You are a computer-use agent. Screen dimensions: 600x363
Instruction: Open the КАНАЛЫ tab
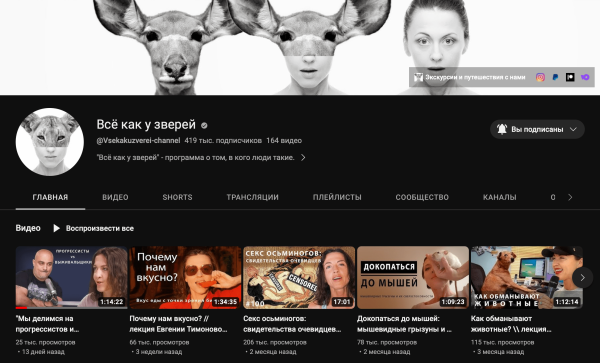[499, 197]
